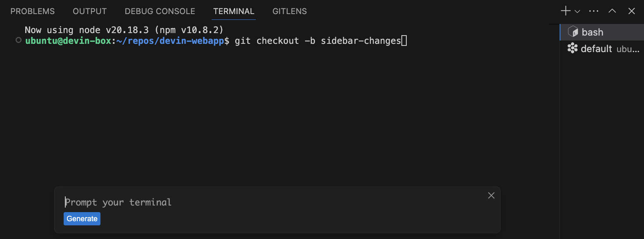
Task: Show the DEBUG CONSOLE tab
Action: [160, 11]
